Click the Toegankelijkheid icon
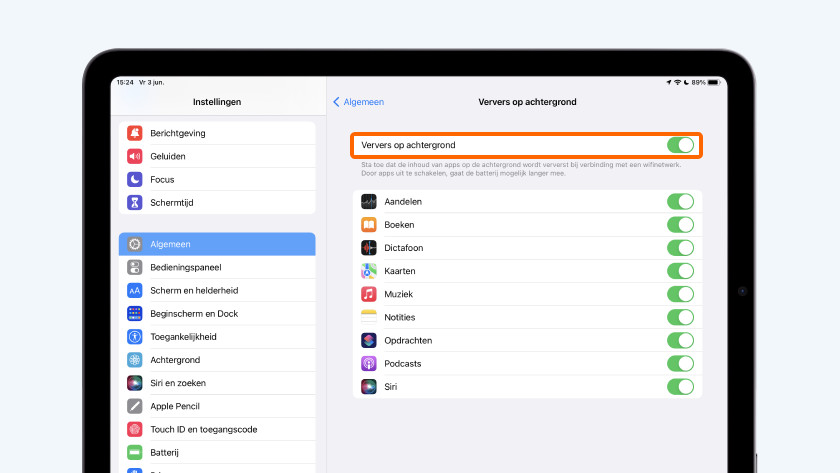This screenshot has height=473, width=840. [134, 336]
